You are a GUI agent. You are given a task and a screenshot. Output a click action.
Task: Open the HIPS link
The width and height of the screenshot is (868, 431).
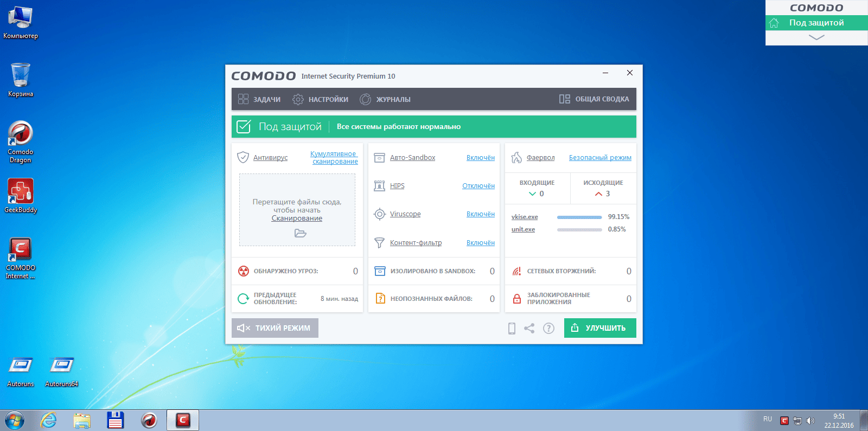click(x=397, y=186)
